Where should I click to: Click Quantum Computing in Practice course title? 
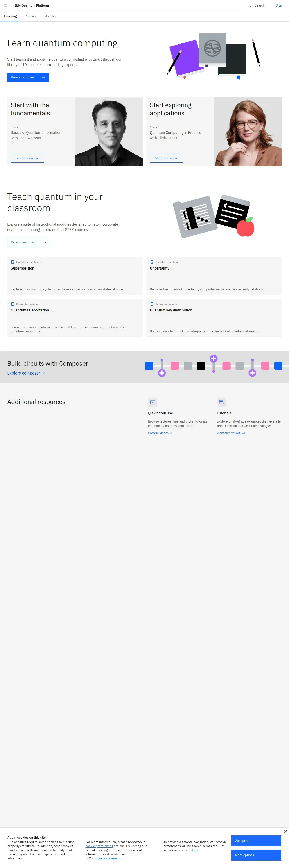[175, 133]
